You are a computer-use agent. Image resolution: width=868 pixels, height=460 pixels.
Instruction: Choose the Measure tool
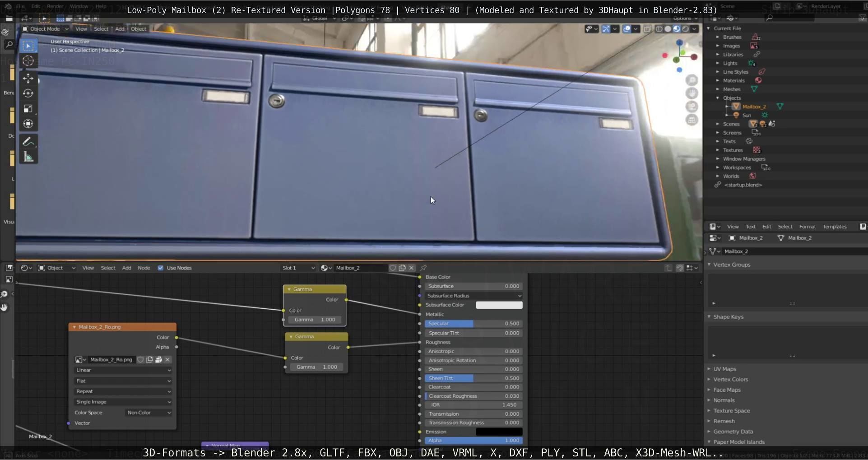(x=28, y=157)
